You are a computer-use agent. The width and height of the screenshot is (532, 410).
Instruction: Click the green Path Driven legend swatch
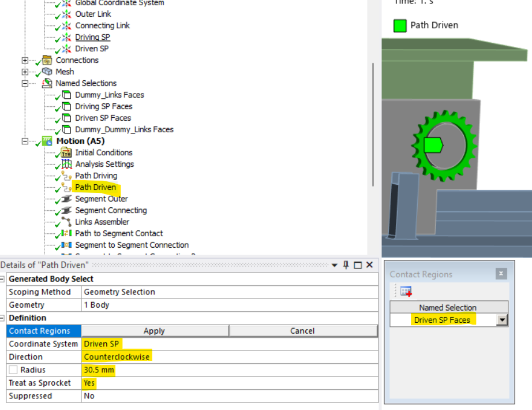pyautogui.click(x=400, y=25)
